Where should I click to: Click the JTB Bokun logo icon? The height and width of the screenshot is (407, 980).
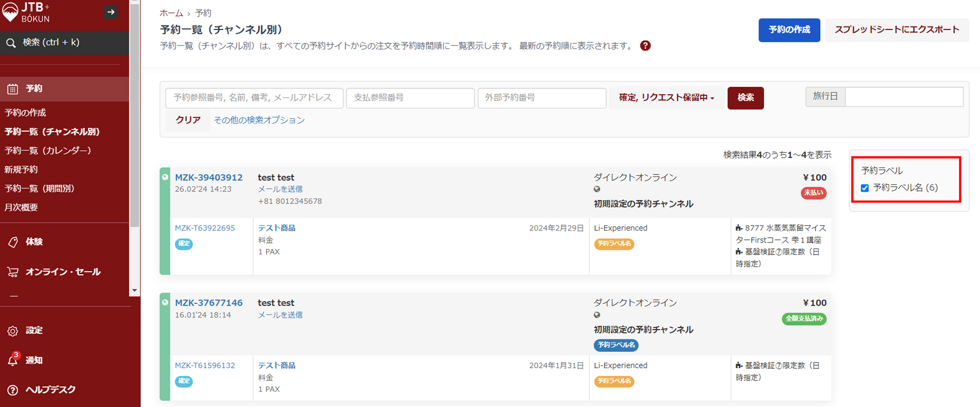pos(10,11)
